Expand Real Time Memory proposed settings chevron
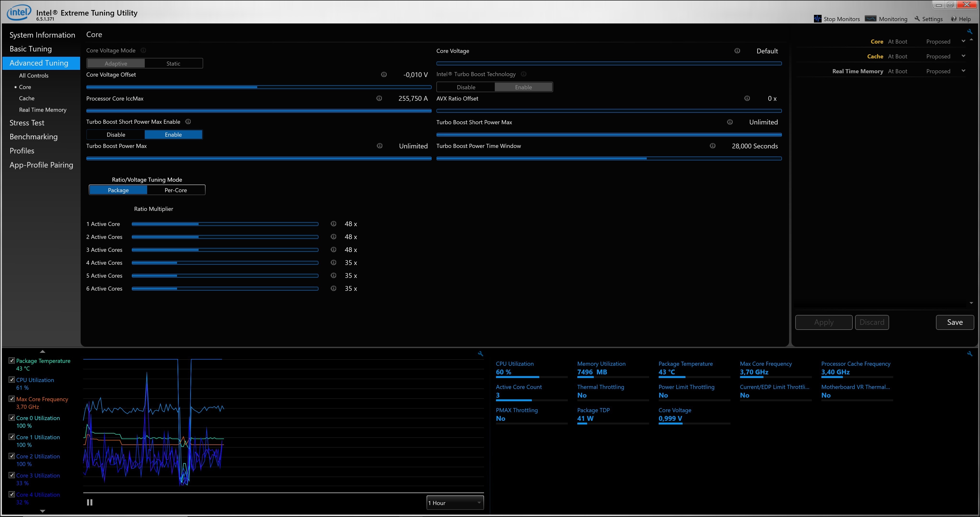 963,71
